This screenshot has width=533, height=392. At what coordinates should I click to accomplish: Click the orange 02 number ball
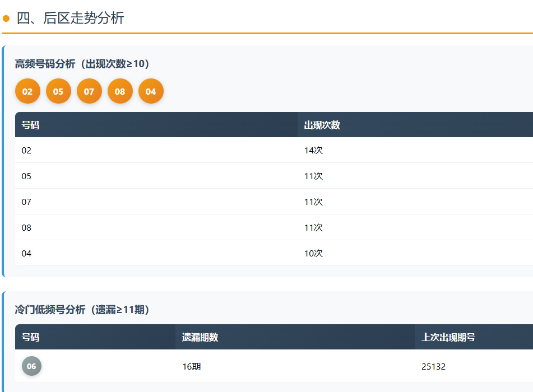pyautogui.click(x=27, y=91)
